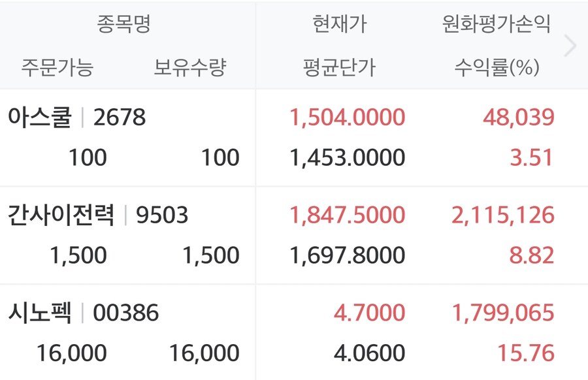Click the 수익률(%) column header

tap(496, 65)
